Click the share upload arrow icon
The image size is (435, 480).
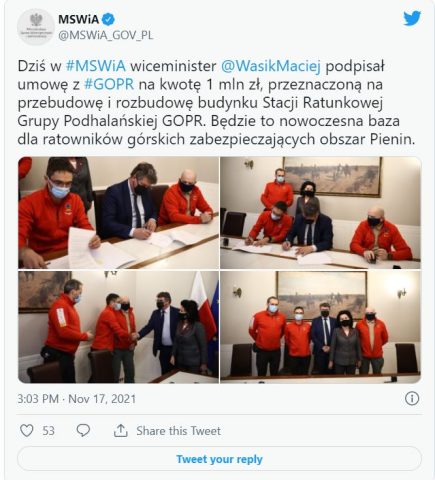(121, 430)
